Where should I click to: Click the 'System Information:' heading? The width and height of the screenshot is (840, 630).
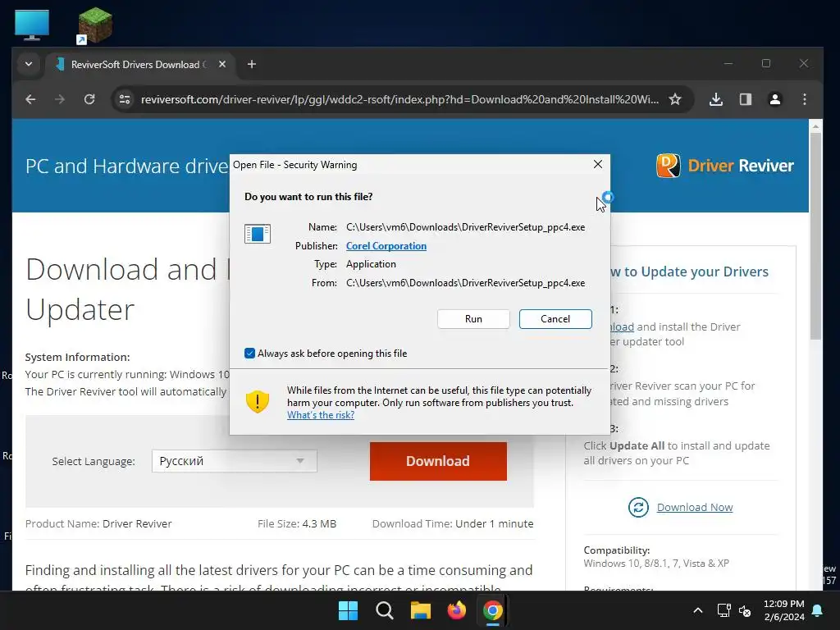pos(78,358)
